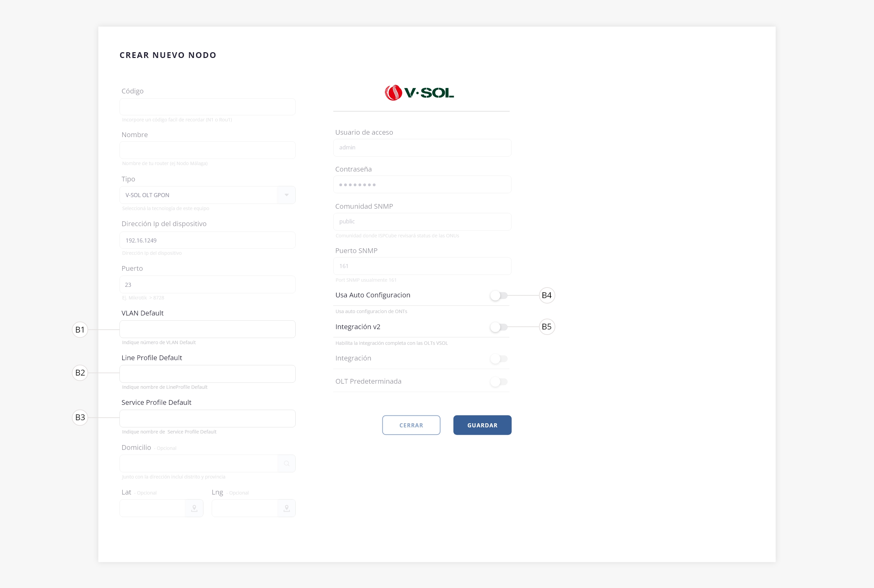Open the Tipo dropdown arrow
This screenshot has width=874, height=588.
[286, 195]
